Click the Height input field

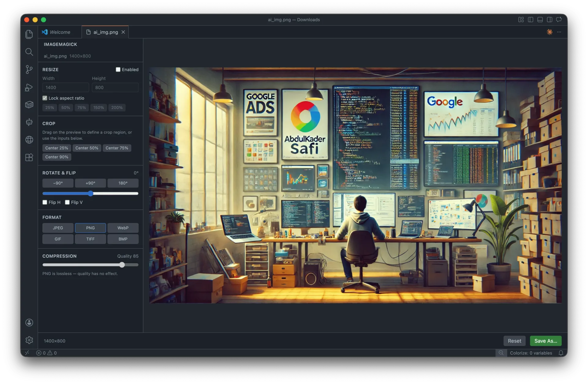click(x=115, y=87)
